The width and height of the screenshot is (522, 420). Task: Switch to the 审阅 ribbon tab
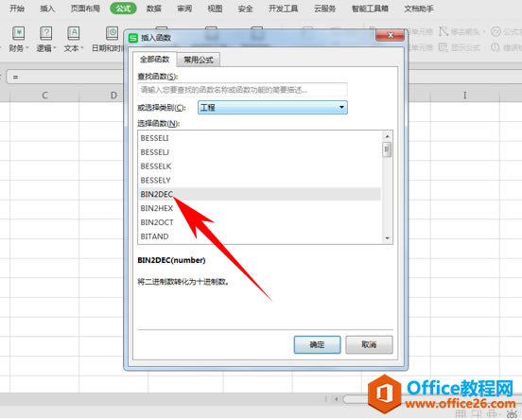pos(184,9)
